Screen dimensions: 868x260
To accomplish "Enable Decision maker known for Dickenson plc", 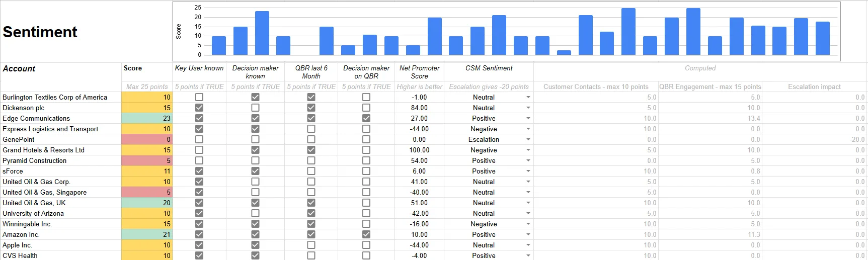I will tap(255, 108).
